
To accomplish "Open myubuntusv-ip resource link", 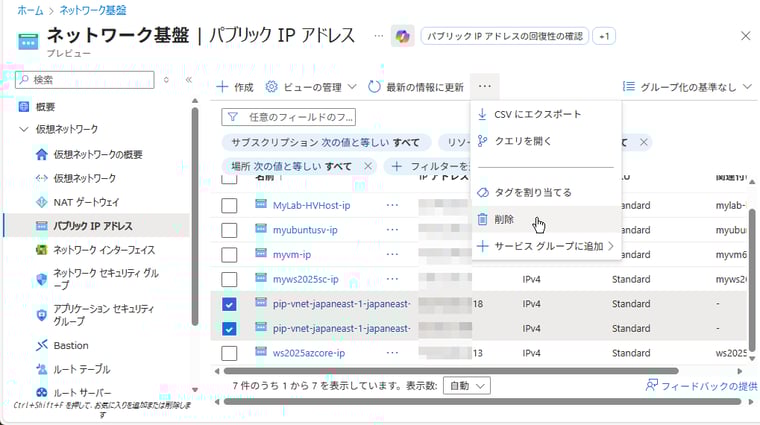I will (305, 230).
